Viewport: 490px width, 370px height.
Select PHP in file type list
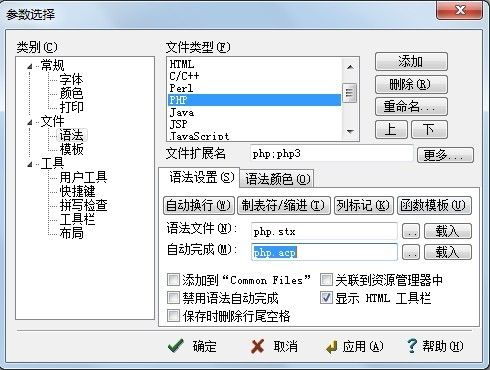254,100
